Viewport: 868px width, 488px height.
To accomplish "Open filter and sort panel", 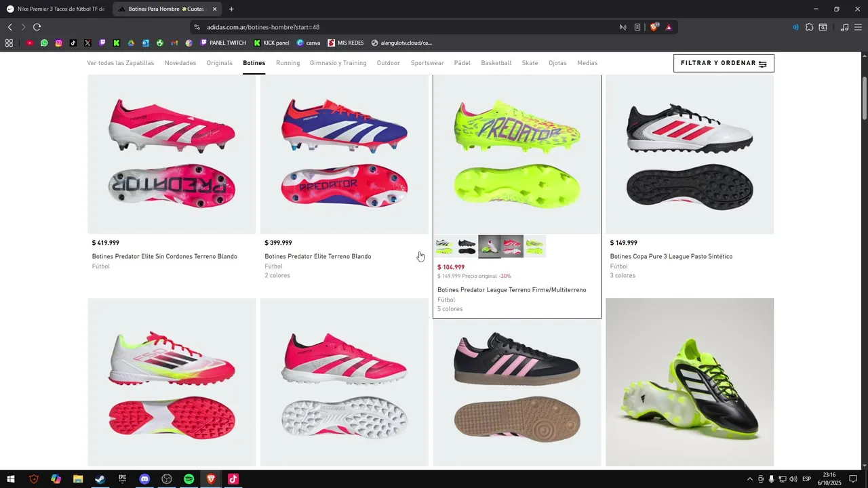I will coord(724,63).
